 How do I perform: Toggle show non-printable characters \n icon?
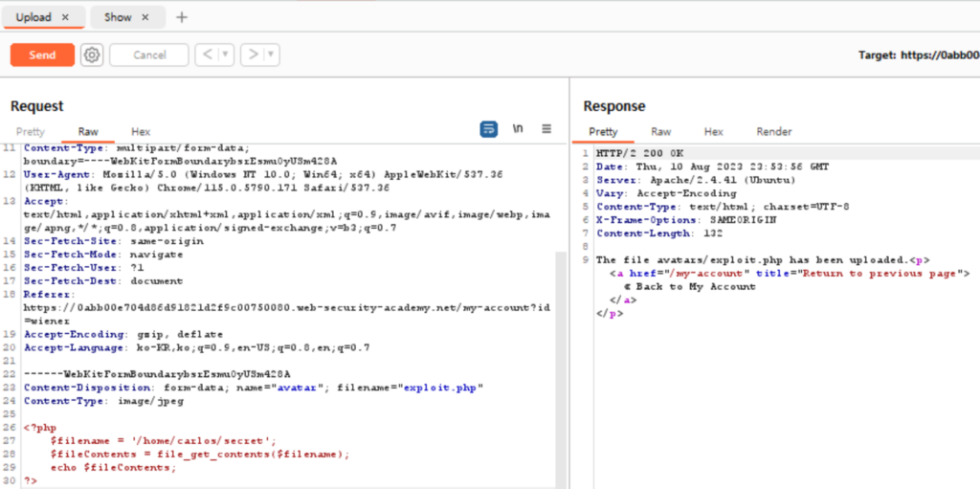click(518, 129)
